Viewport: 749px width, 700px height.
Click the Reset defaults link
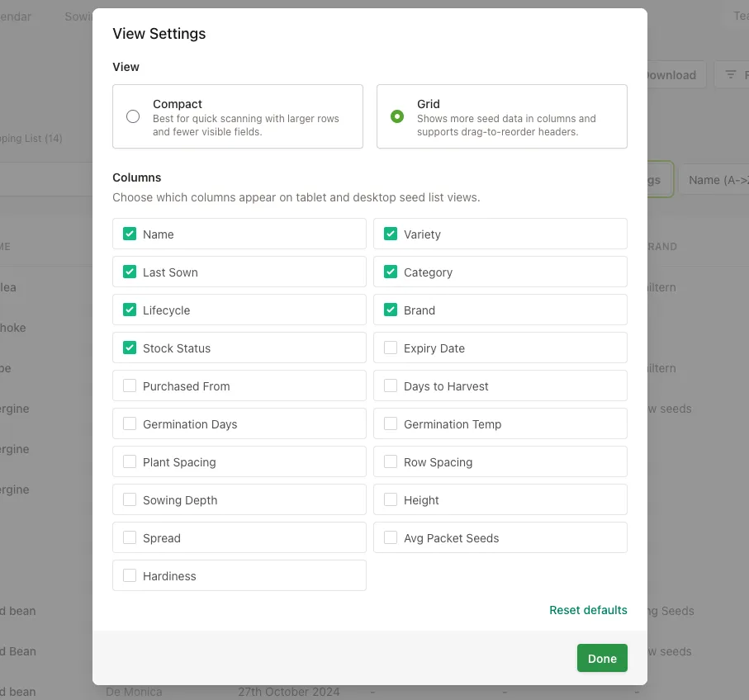(588, 610)
